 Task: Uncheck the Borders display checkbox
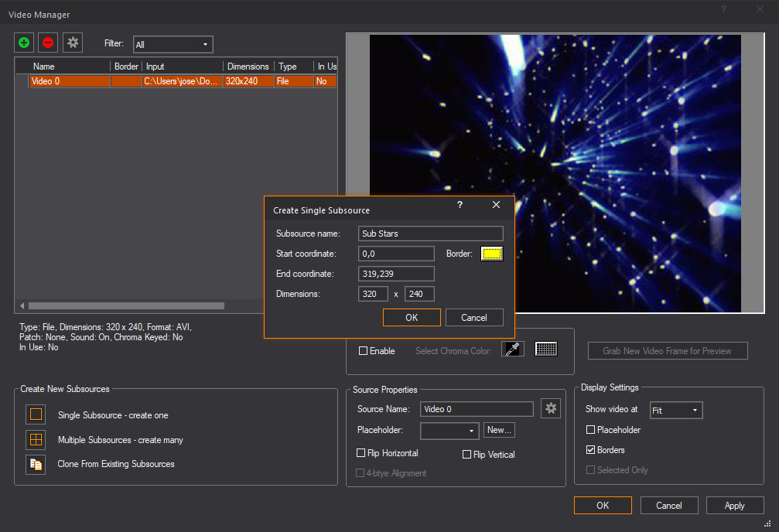(x=591, y=450)
